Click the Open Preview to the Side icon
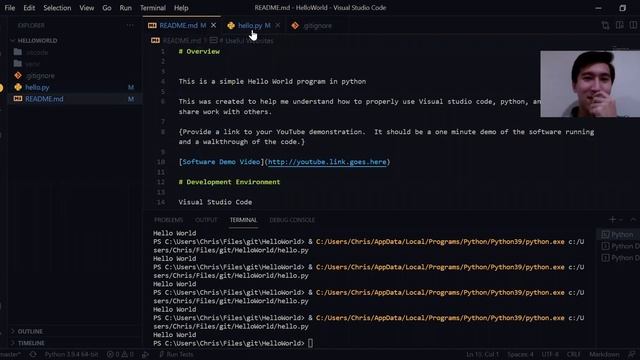640x360 pixels. [x=620, y=25]
